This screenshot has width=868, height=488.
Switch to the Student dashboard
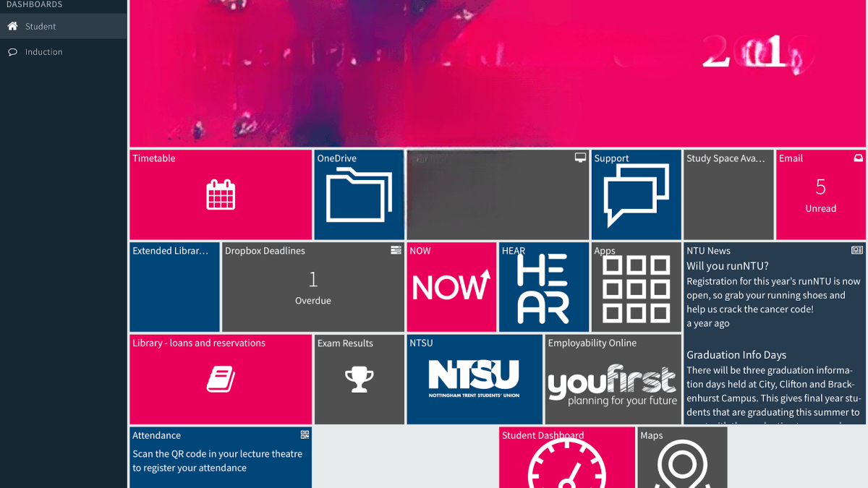coord(39,26)
